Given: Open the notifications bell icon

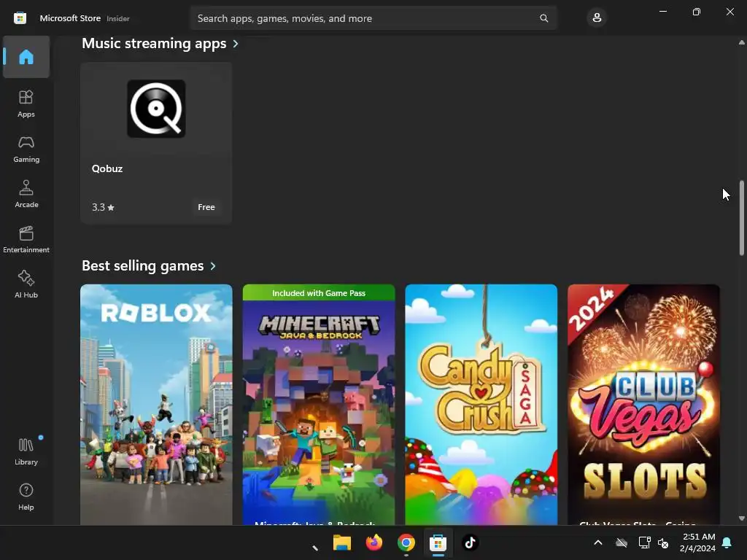Looking at the screenshot, I should tap(727, 542).
